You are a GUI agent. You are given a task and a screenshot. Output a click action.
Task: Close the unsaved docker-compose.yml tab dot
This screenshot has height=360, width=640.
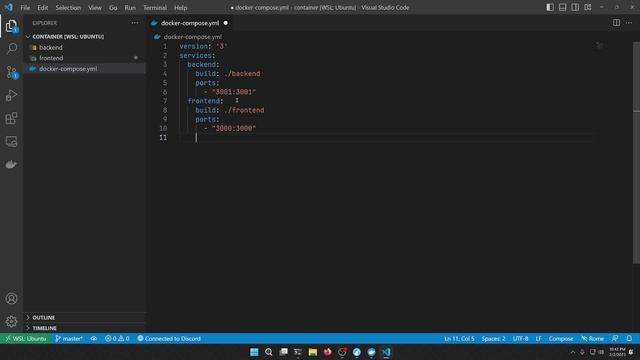pyautogui.click(x=225, y=23)
